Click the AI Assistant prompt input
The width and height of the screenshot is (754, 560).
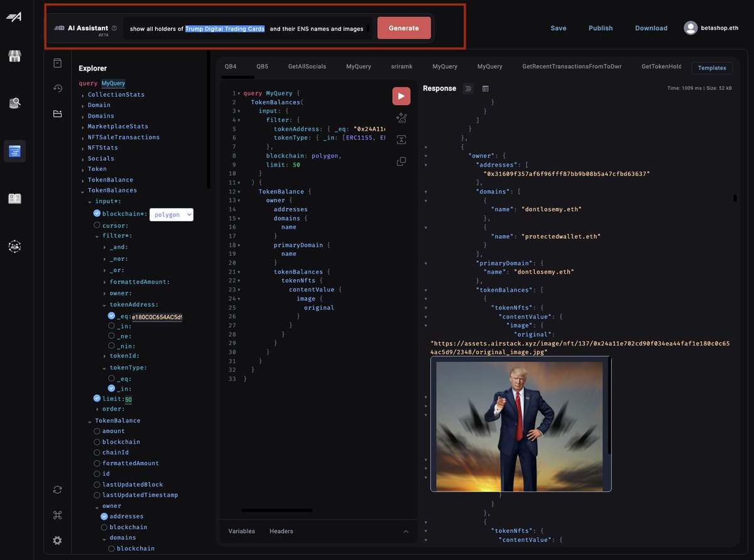click(247, 28)
